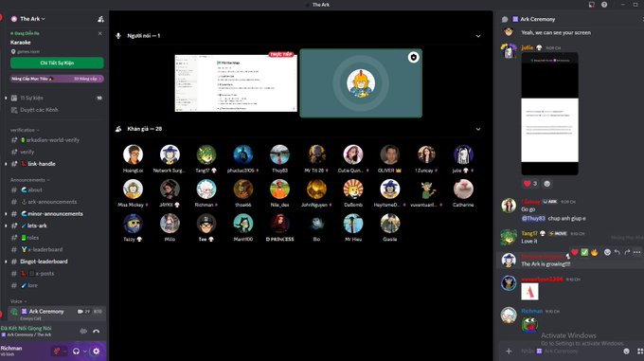Disconnect from voice with hang-up icon
The width and height of the screenshot is (644, 361).
point(96,331)
